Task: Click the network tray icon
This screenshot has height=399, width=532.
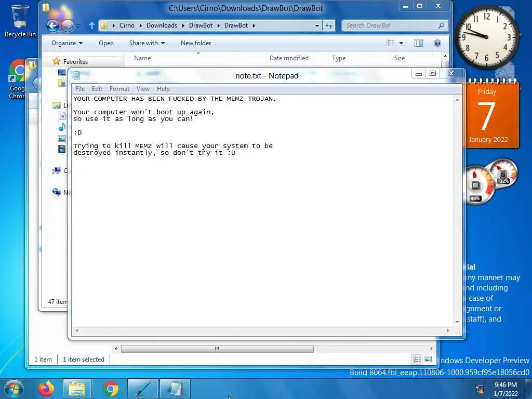Action: tap(480, 389)
